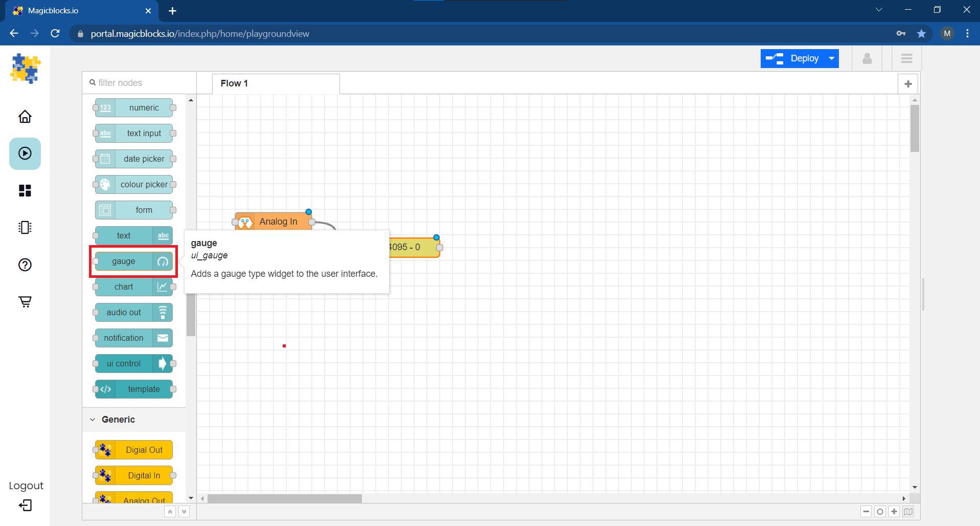Add a new flow tab with plus

click(x=908, y=84)
